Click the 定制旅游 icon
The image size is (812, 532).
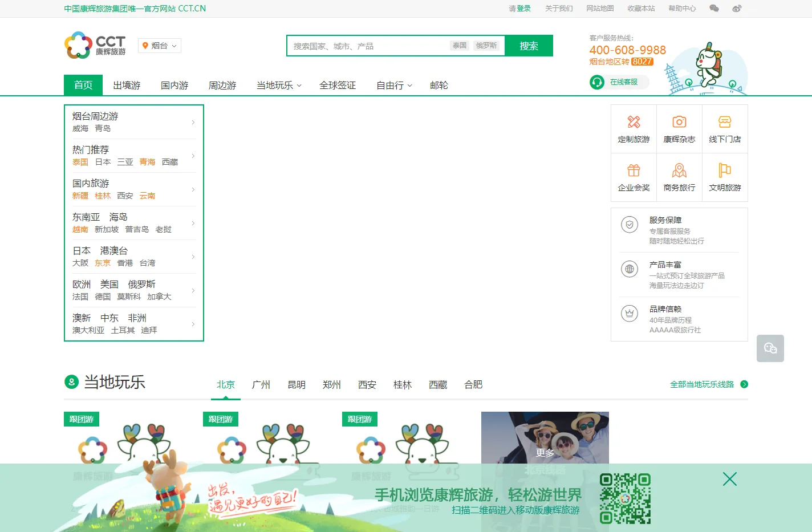pyautogui.click(x=634, y=122)
